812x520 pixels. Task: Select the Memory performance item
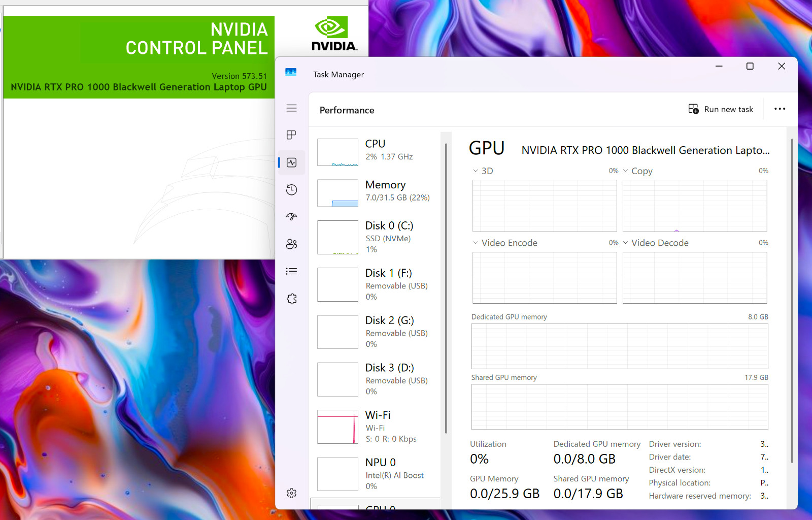point(376,192)
